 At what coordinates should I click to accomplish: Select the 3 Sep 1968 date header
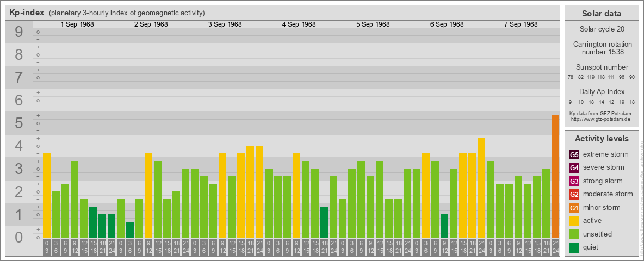click(225, 24)
